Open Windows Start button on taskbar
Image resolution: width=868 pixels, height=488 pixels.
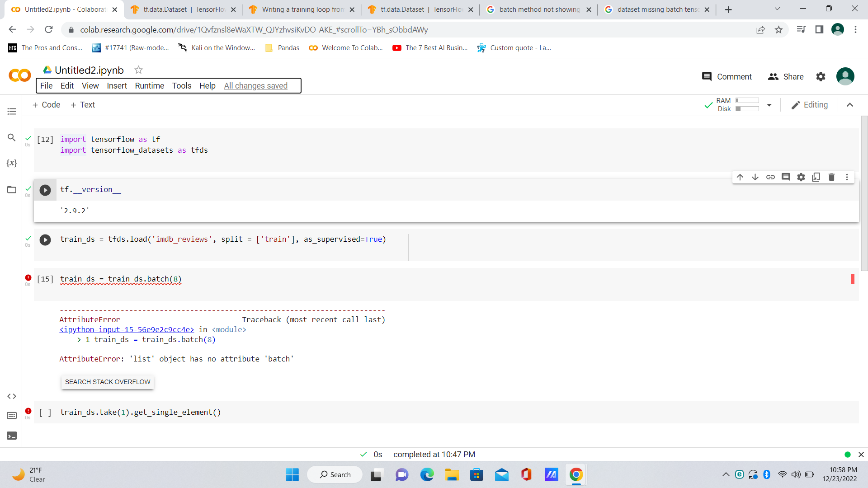pos(292,475)
